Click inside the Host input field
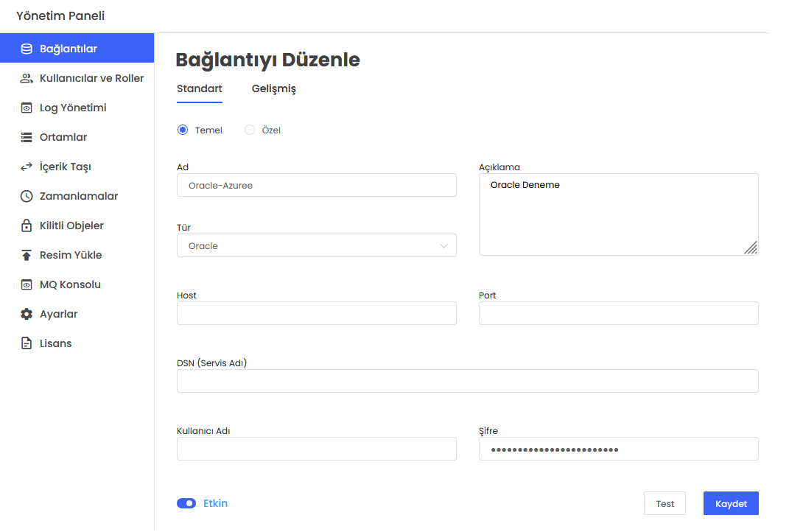 tap(316, 313)
